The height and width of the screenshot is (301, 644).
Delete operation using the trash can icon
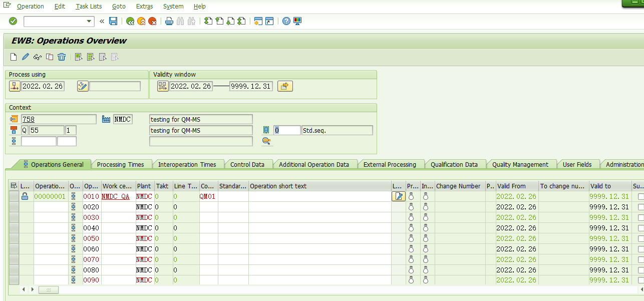(x=61, y=57)
